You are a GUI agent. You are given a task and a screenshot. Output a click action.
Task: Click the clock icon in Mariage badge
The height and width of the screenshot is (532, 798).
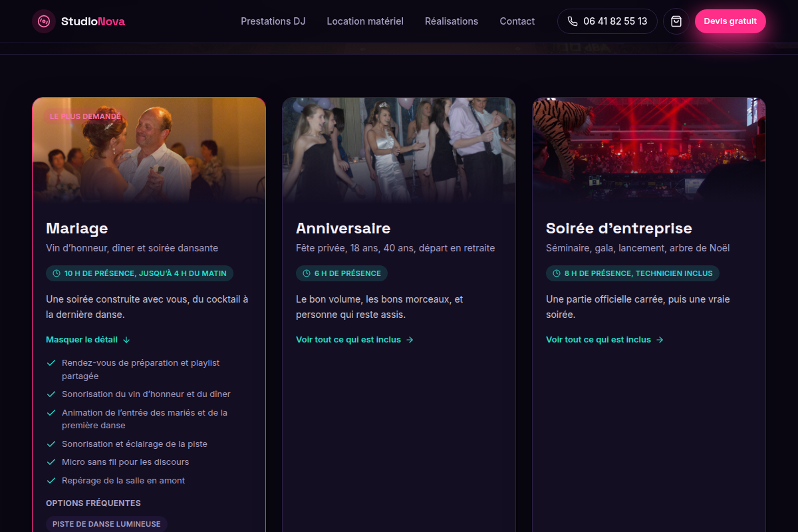57,273
